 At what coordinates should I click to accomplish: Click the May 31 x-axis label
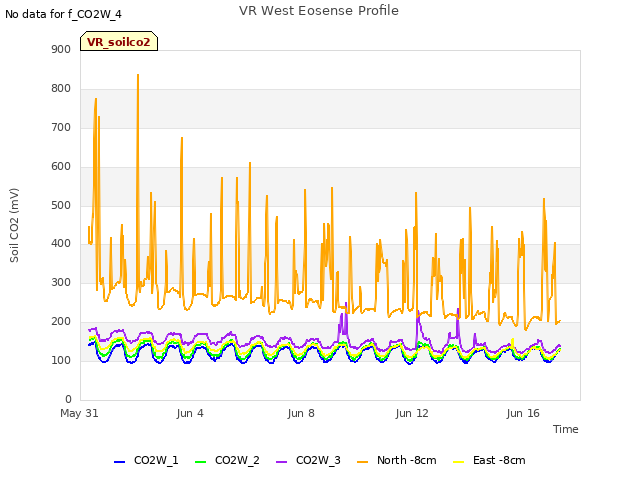pyautogui.click(x=79, y=413)
